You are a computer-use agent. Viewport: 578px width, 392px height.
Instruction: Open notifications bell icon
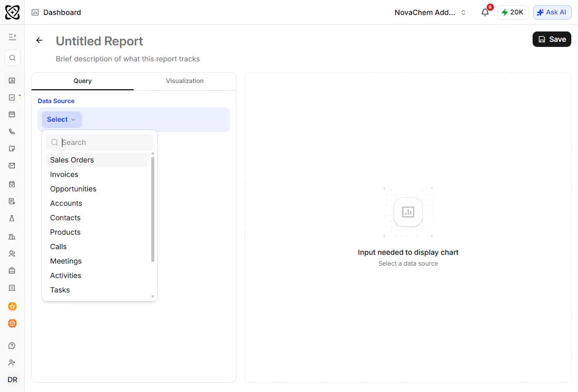pyautogui.click(x=485, y=12)
